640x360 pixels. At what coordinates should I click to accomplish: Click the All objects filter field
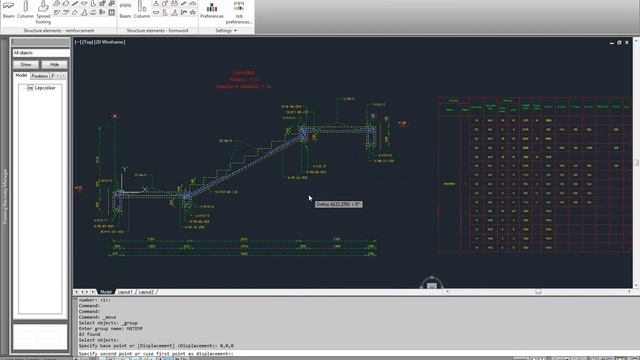click(x=41, y=53)
